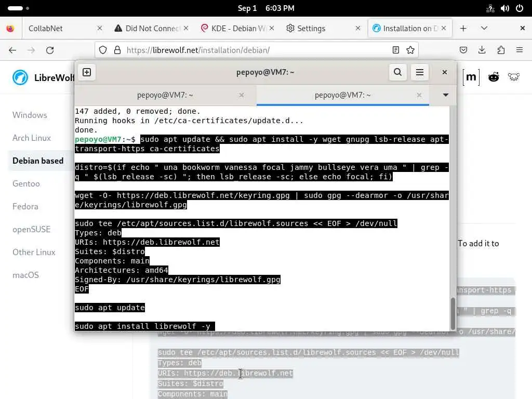Close the CollabNet tab
Screen dimensions: 532x399
click(100, 28)
